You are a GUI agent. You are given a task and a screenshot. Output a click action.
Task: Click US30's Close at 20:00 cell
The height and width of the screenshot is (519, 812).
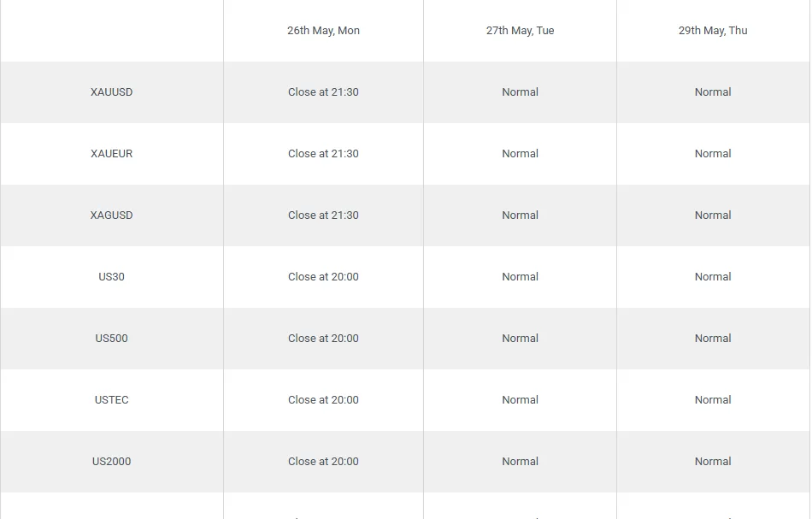(323, 277)
